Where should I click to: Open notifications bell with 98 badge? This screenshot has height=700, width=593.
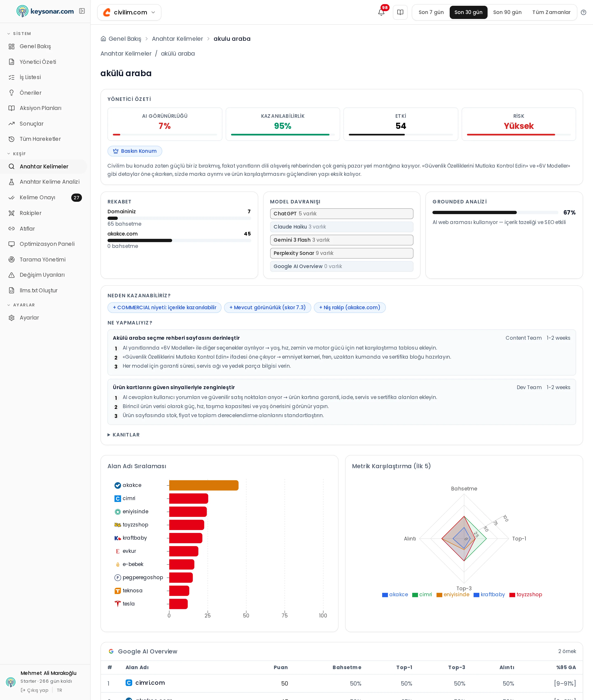(x=381, y=12)
